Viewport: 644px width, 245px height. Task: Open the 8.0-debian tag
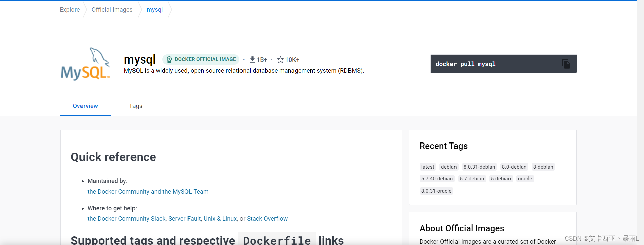[514, 167]
